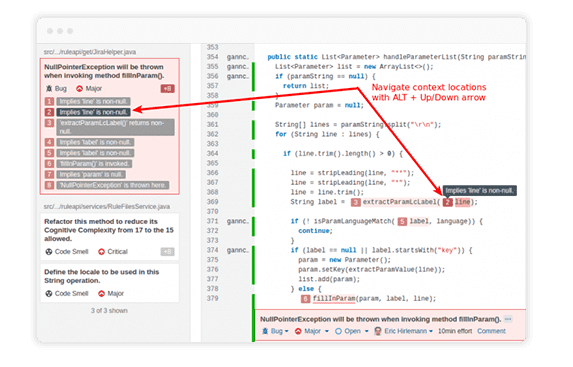Click line number 362
This screenshot has width=573, height=367.
(x=212, y=134)
